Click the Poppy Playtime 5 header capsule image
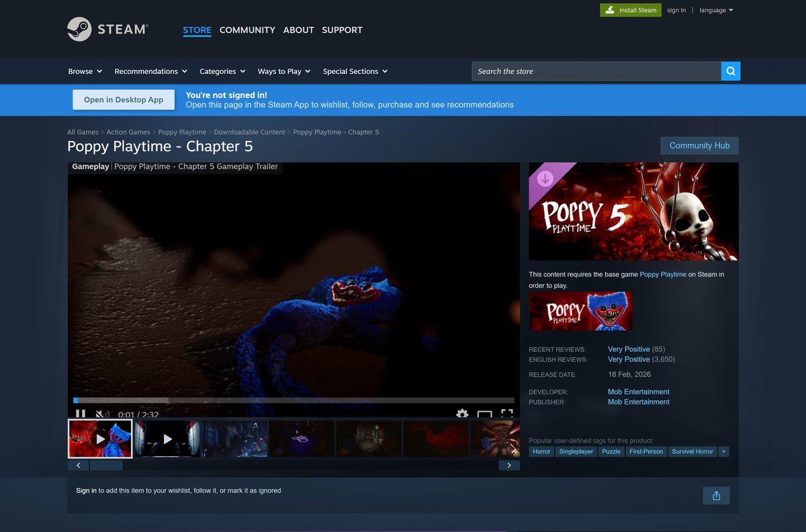The width and height of the screenshot is (806, 532). point(633,211)
